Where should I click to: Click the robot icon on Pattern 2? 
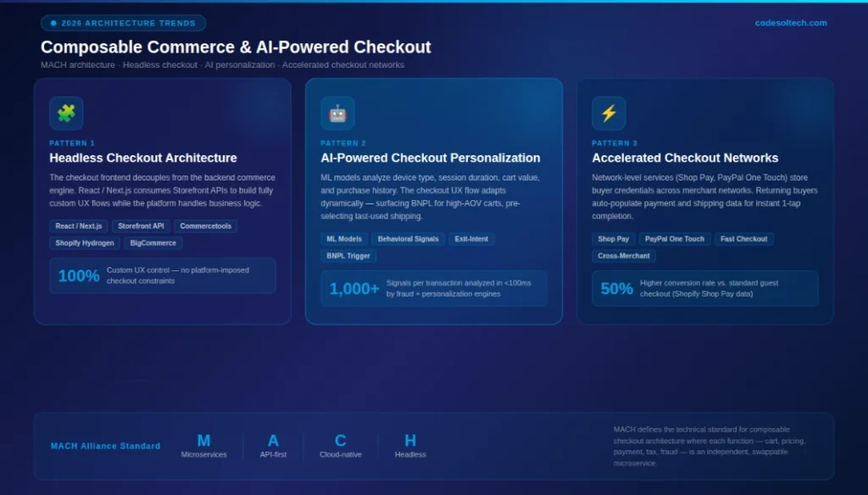pos(338,113)
